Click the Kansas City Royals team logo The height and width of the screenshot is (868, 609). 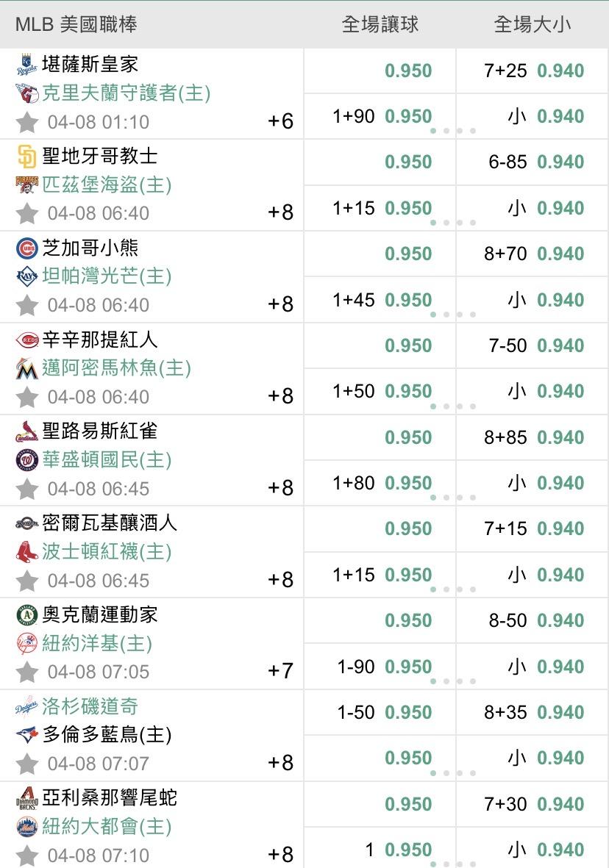click(26, 65)
